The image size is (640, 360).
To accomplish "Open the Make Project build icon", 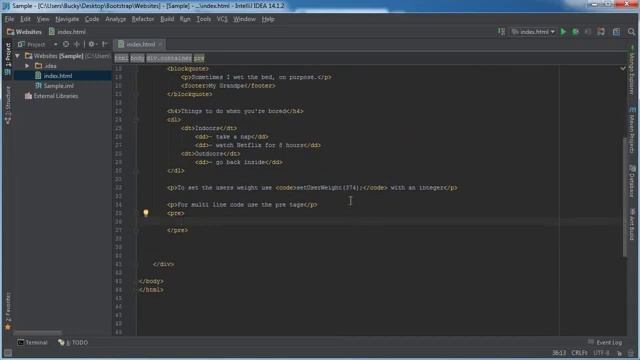I will pos(502,31).
